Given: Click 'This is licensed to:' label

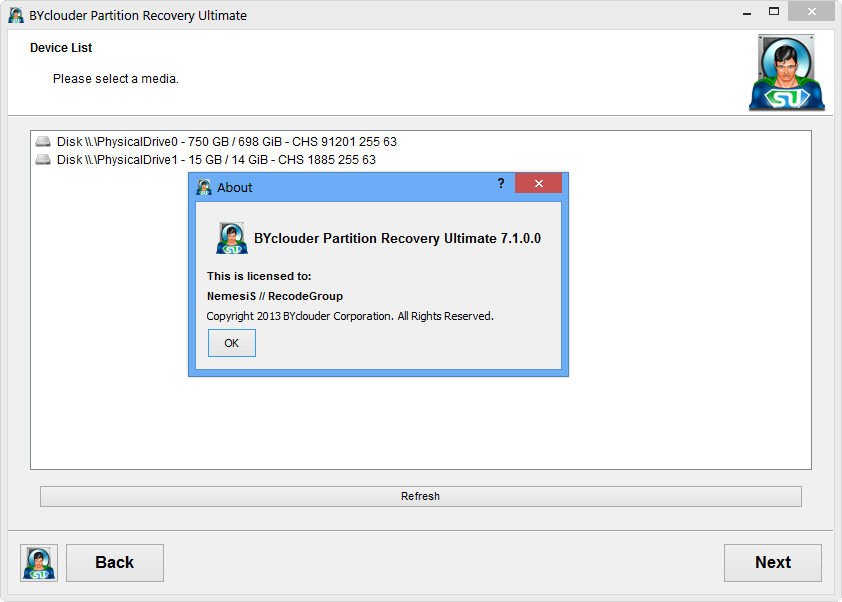Looking at the screenshot, I should pos(259,276).
